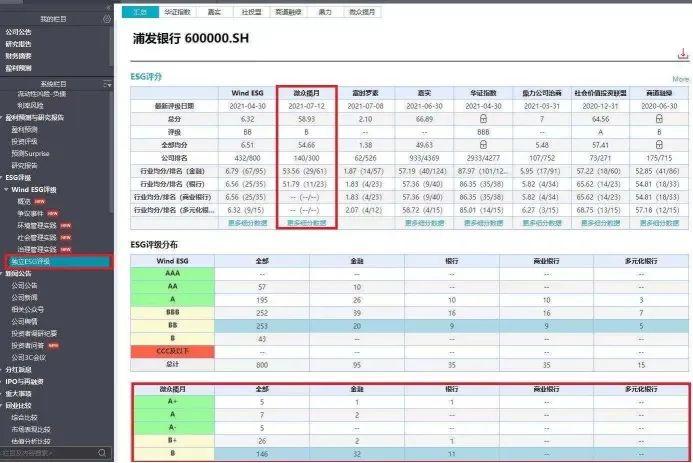Collapse the 盈利预测与研究报告 tree group
This screenshot has width=693, height=463.
(x=2, y=118)
